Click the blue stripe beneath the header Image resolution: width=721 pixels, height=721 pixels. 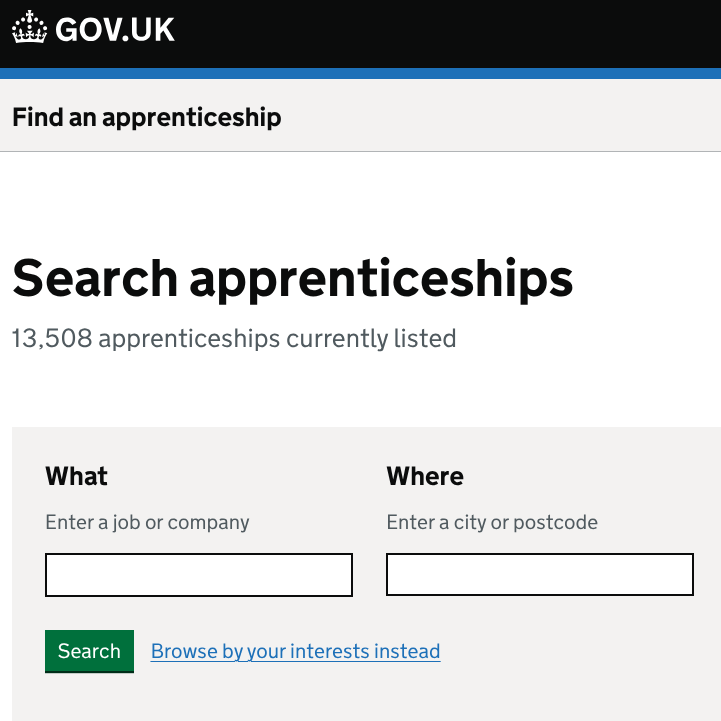click(360, 73)
